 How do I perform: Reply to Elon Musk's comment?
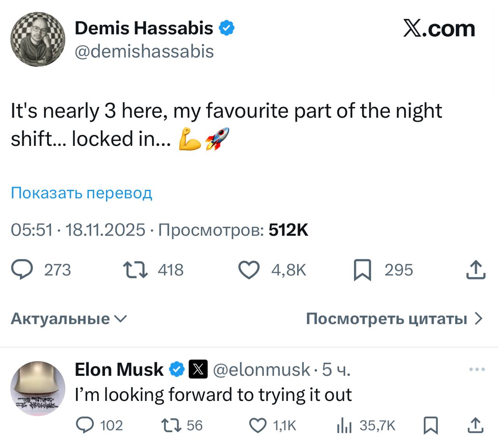click(x=84, y=425)
